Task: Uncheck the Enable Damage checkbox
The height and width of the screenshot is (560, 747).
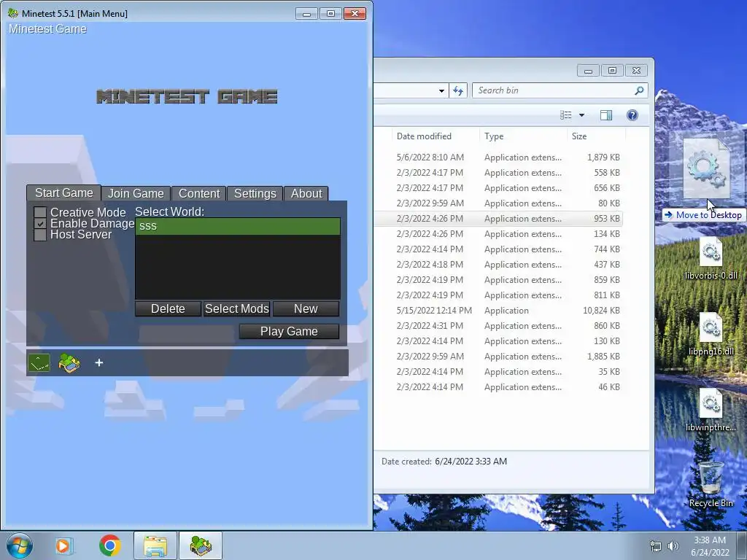Action: click(40, 223)
